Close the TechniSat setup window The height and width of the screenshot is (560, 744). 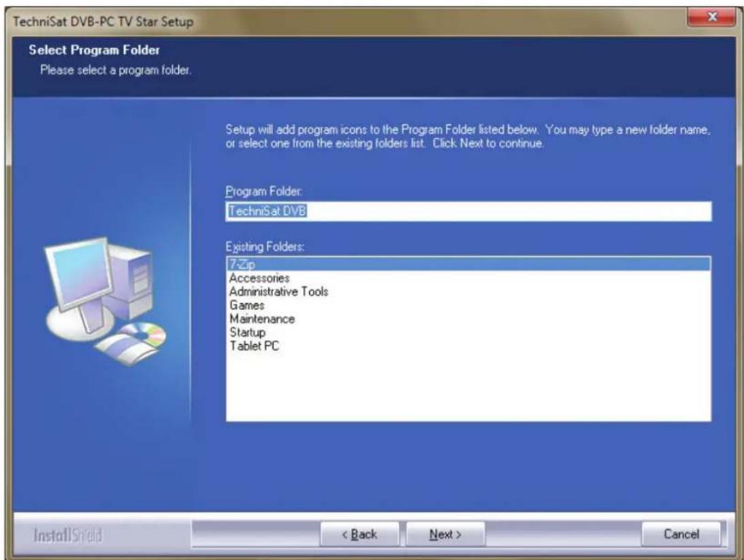coord(711,18)
